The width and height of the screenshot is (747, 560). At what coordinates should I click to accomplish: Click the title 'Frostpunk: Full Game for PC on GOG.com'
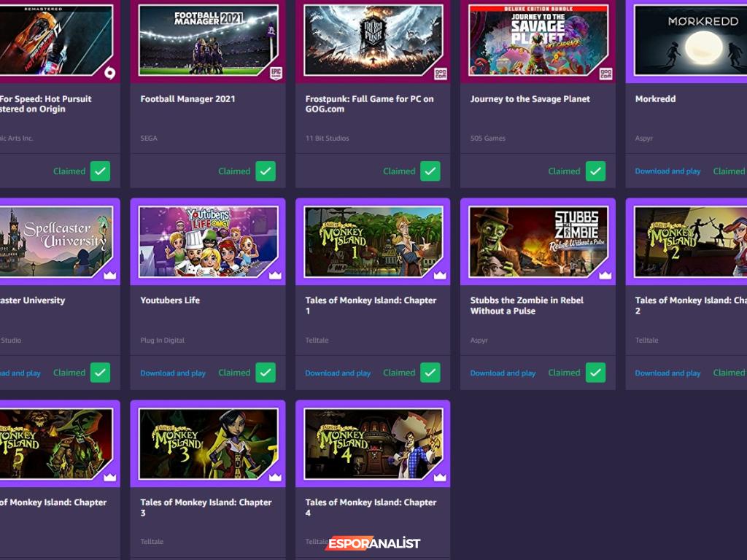pos(370,104)
